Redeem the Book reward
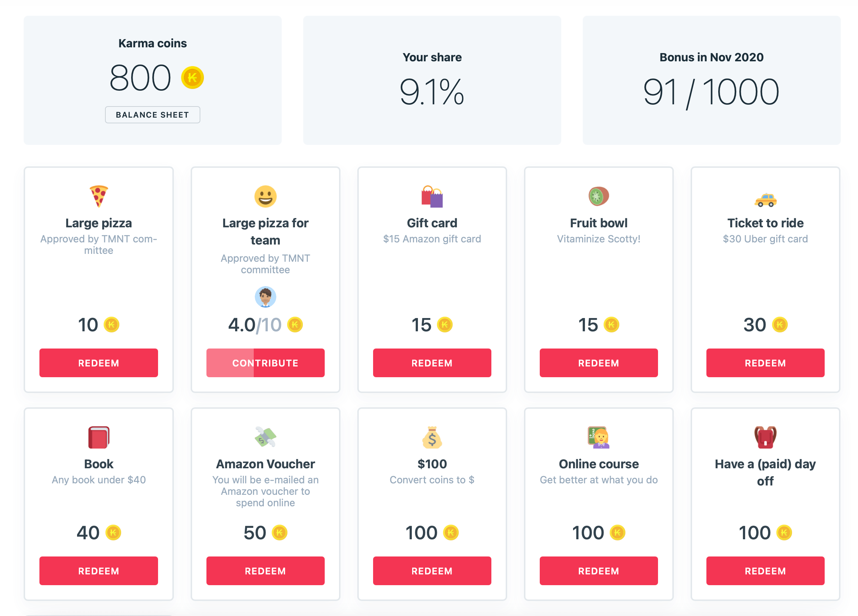858x616 pixels. [98, 570]
